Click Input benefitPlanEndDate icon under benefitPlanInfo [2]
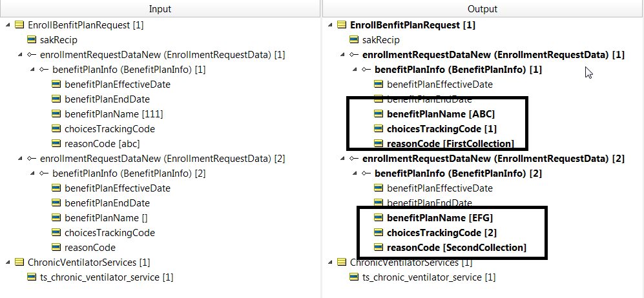 tap(56, 203)
